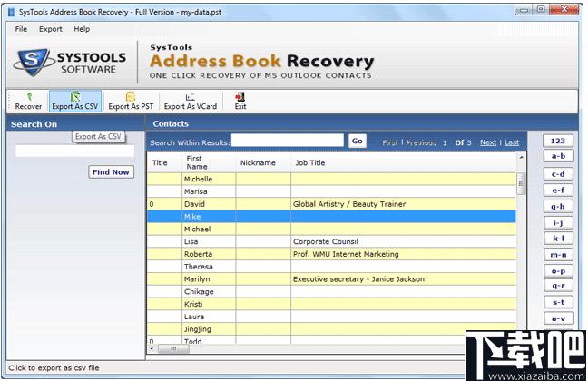This screenshot has width=588, height=381.
Task: Open the File menu
Action: [21, 29]
